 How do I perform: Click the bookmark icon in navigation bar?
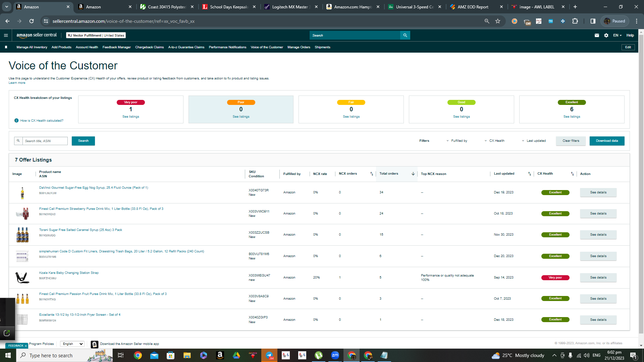coord(6,47)
